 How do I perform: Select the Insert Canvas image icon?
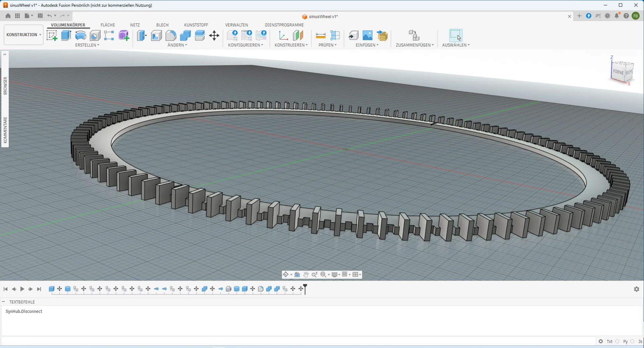(x=368, y=35)
